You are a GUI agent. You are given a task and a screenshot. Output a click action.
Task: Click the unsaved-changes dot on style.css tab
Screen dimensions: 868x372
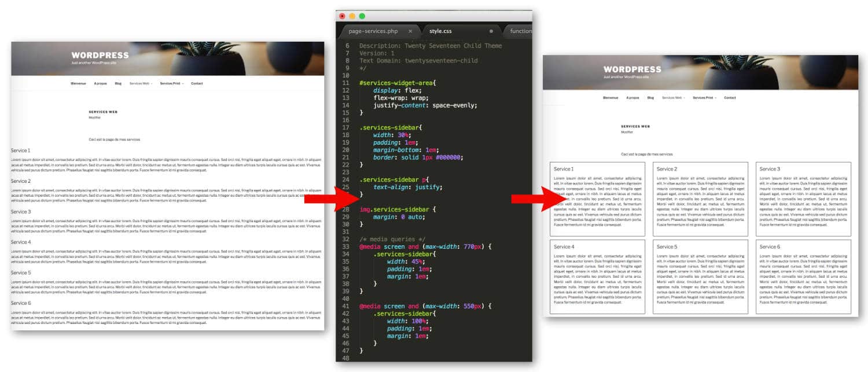(x=492, y=31)
